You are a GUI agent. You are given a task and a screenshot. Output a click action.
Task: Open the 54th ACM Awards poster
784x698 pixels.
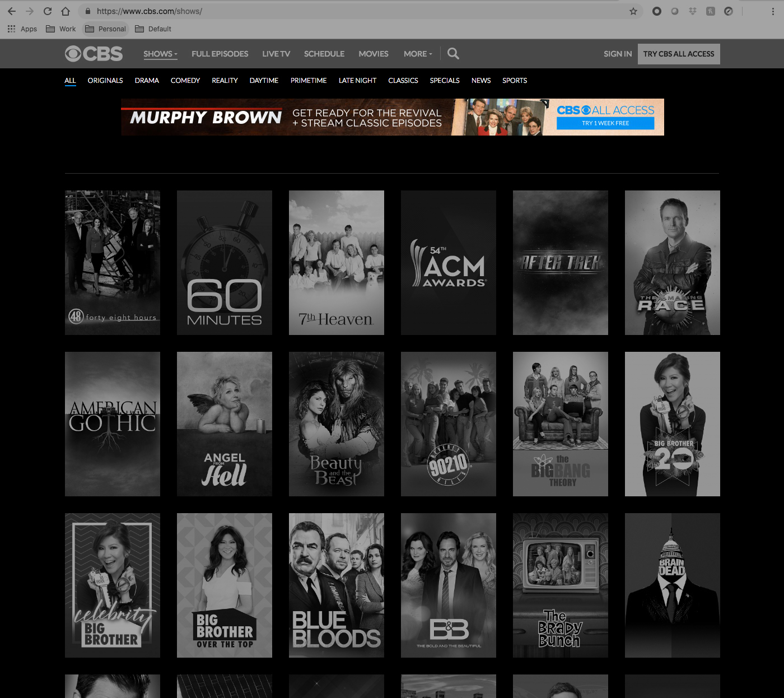[449, 263]
